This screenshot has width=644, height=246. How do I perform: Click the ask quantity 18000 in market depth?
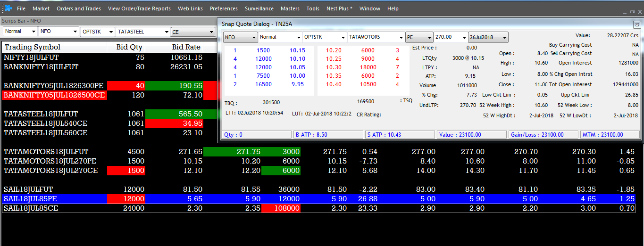click(x=368, y=67)
